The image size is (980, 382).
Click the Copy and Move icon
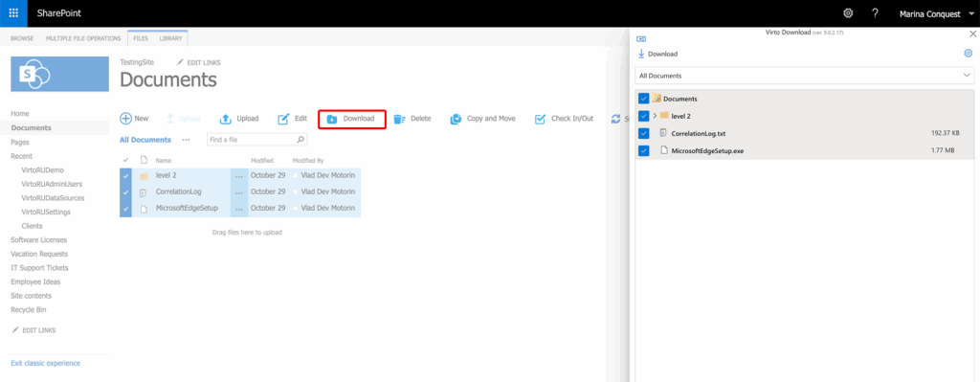(x=457, y=118)
